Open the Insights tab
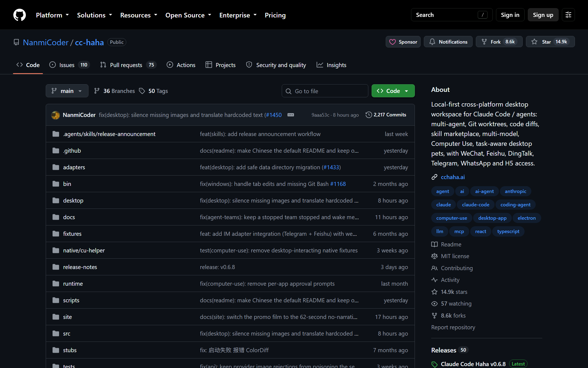 [x=331, y=65]
